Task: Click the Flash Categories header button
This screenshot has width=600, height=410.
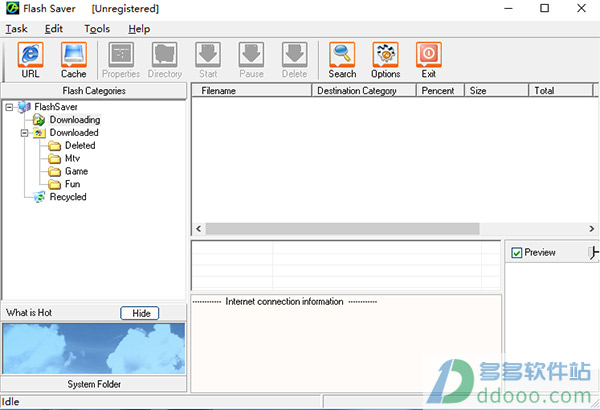Action: coord(94,91)
